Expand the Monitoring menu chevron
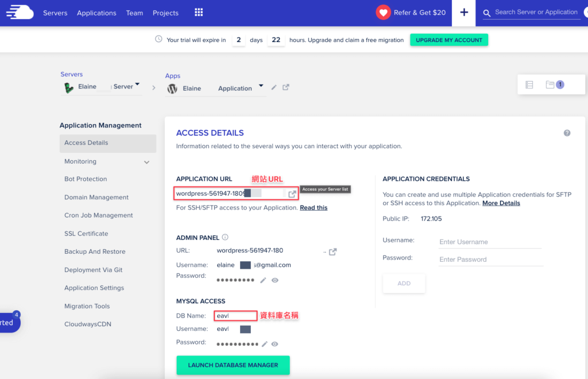This screenshot has height=379, width=588. coord(146,163)
